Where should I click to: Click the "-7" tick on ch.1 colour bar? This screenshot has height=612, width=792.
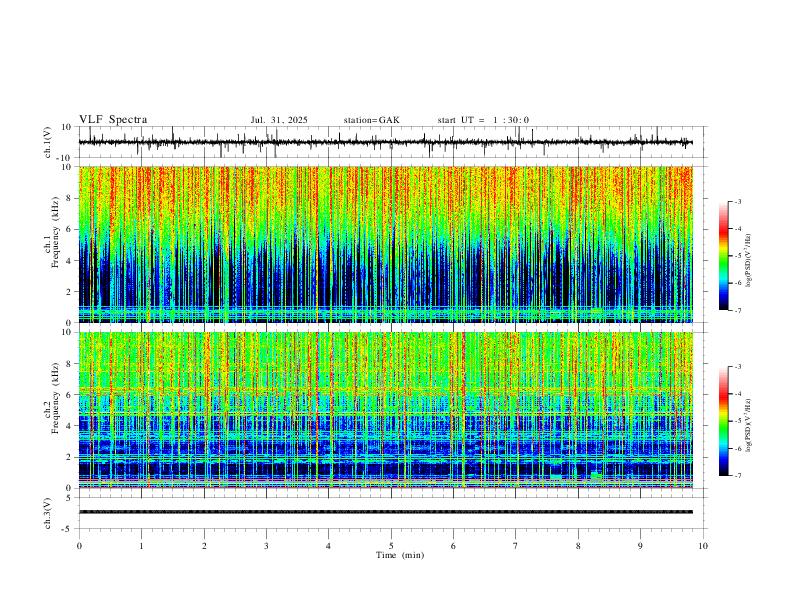[737, 311]
